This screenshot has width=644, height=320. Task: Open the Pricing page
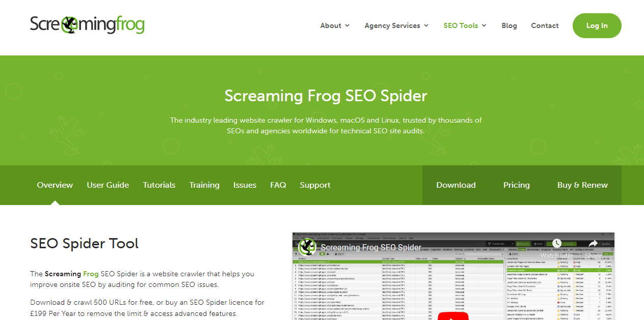click(517, 185)
